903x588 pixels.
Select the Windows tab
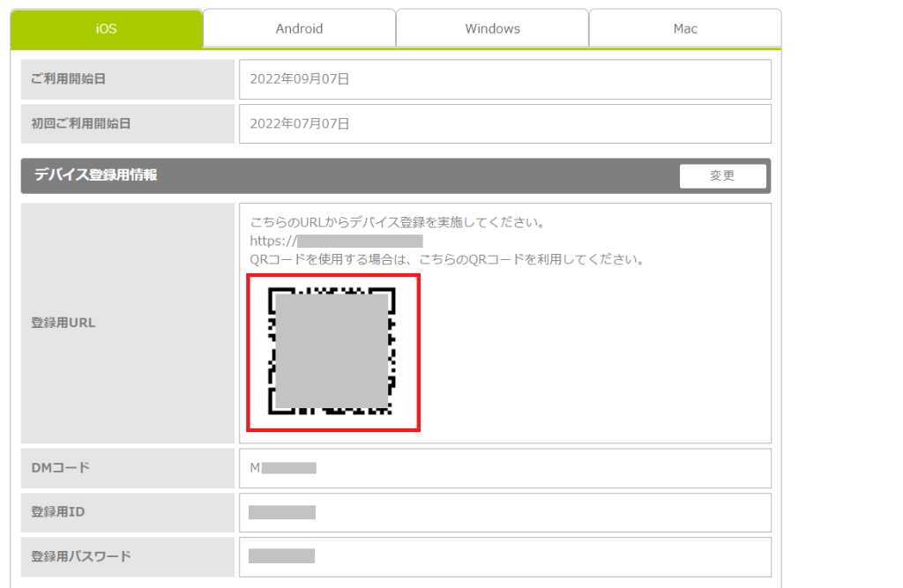[492, 29]
